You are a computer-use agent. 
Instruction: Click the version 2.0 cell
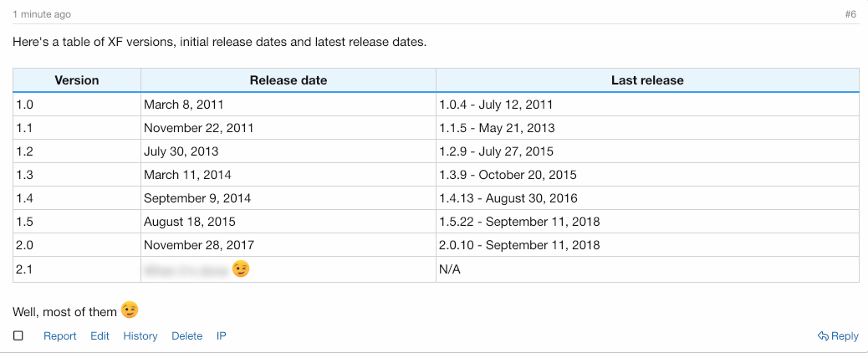[77, 245]
